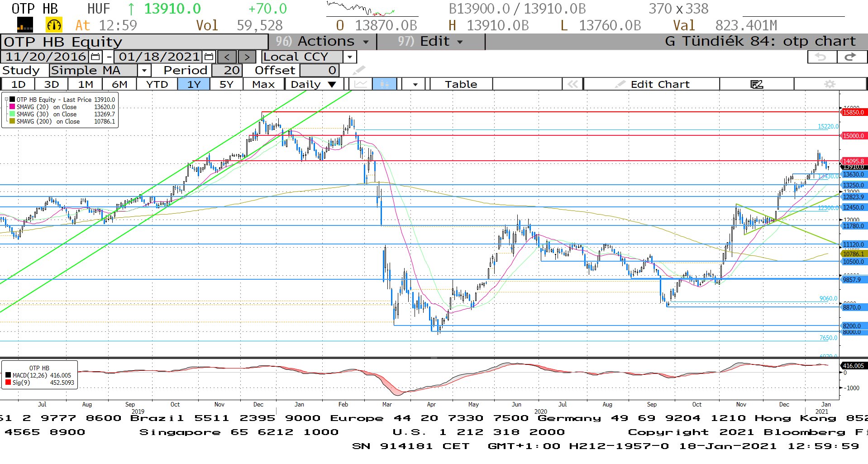Viewport: 868px width, 464px height.
Task: Collapse the chart legend box
Action: [6, 100]
